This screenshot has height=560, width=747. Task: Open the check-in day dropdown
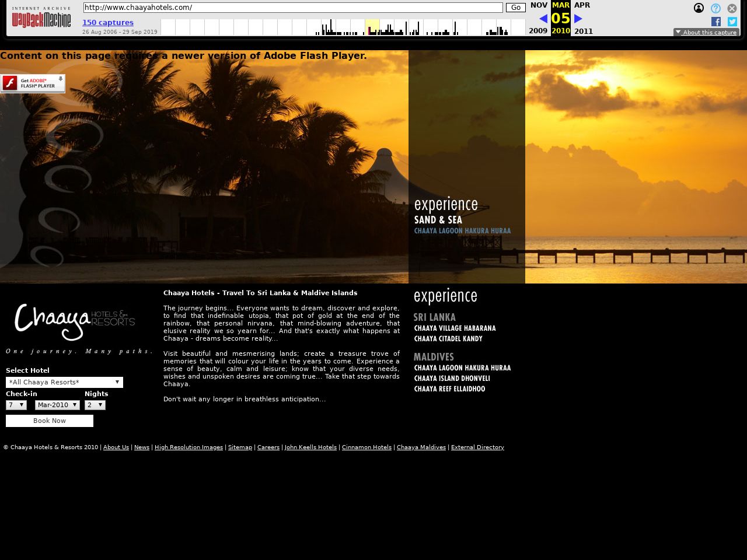pos(16,405)
